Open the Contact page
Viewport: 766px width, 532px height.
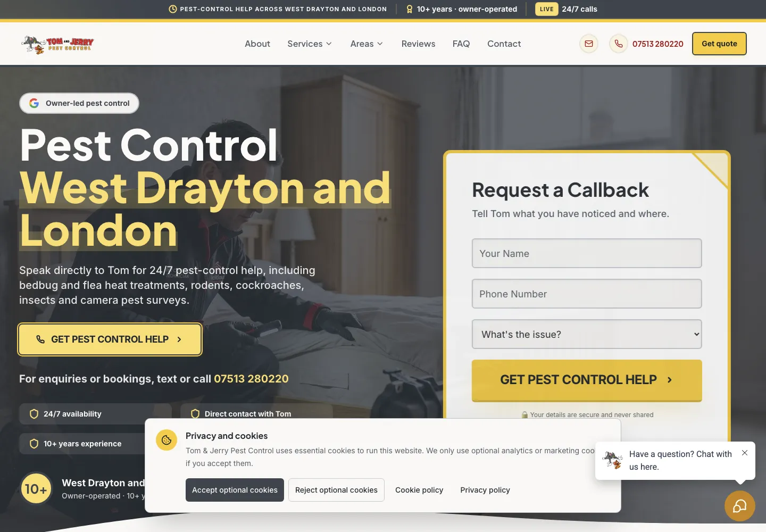coord(504,44)
